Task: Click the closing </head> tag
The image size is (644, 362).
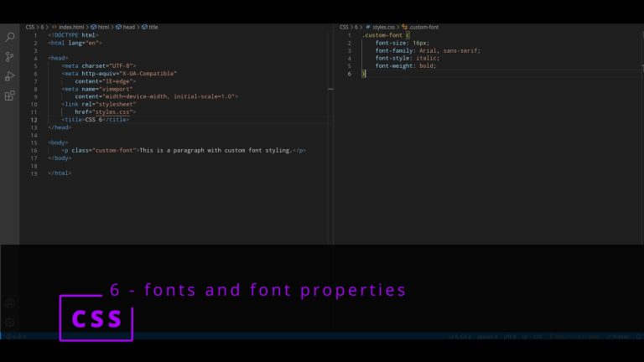Action: coord(60,127)
